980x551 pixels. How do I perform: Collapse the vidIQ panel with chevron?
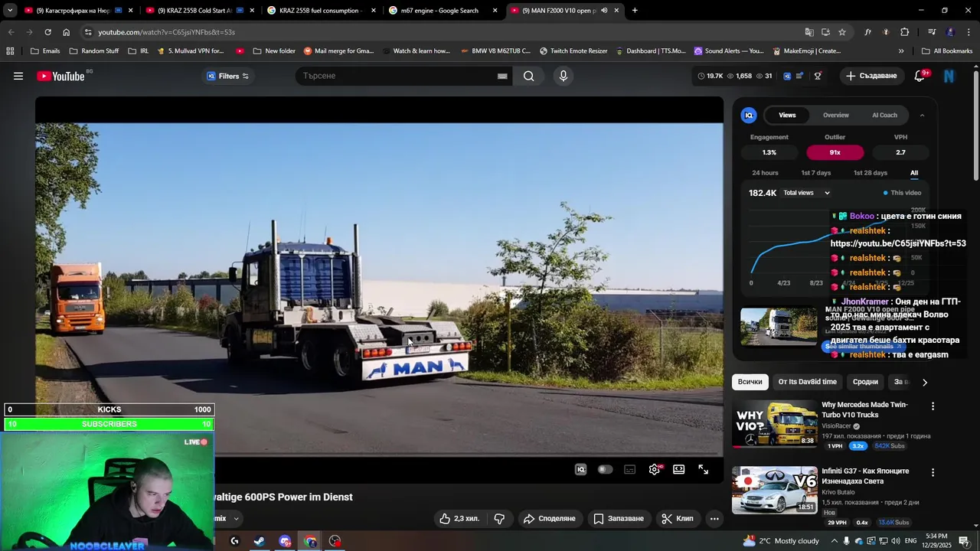pos(922,115)
